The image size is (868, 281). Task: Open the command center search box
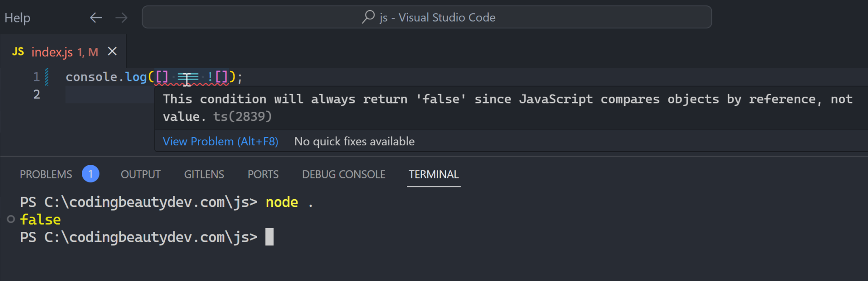point(427,17)
